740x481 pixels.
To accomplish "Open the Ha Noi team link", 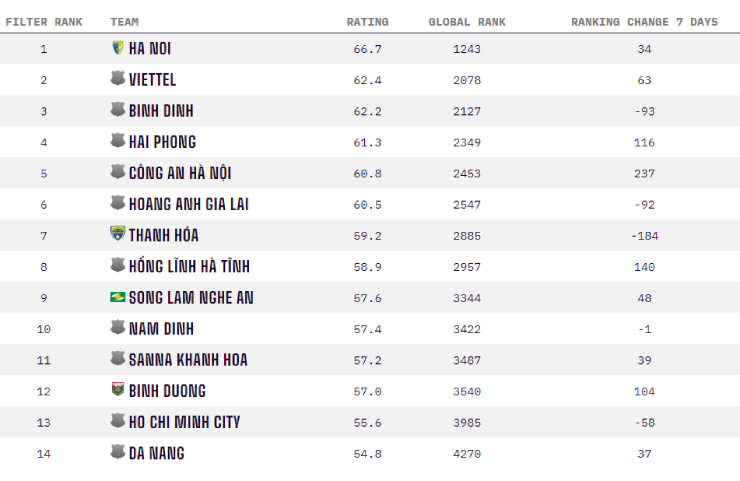I will tap(150, 48).
